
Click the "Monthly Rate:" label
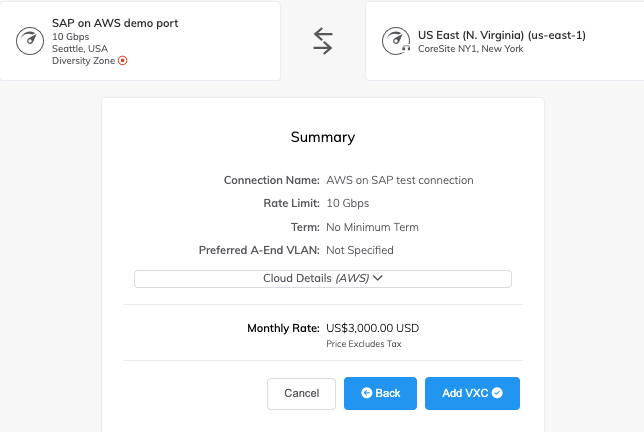[x=283, y=328]
